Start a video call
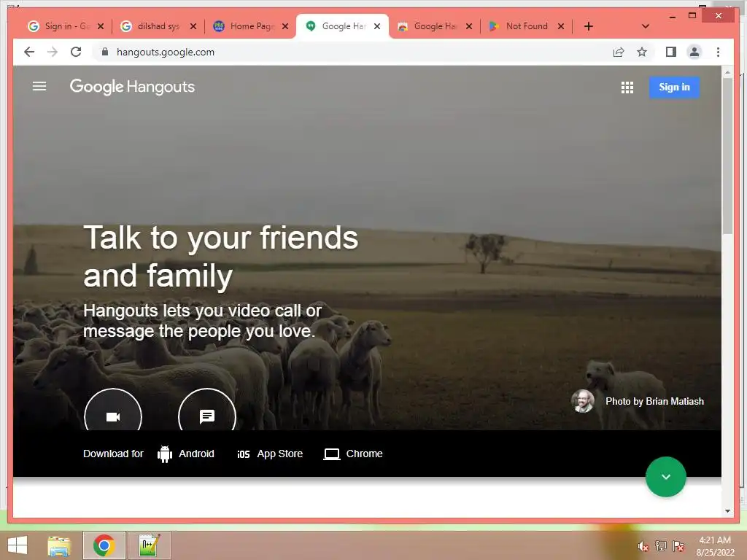 coord(113,416)
